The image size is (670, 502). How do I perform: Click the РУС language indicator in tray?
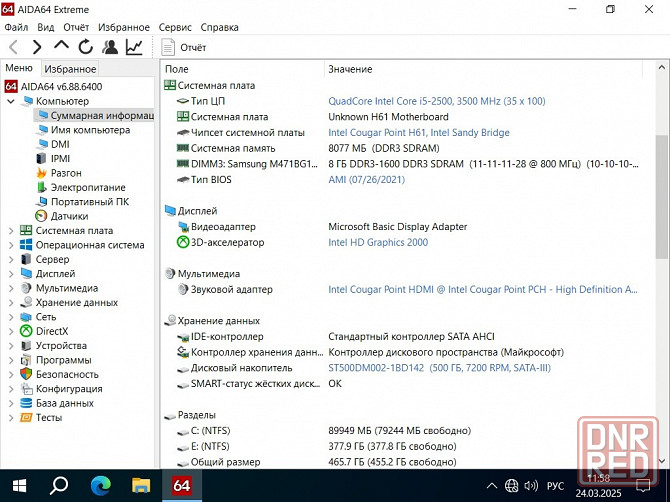pos(555,486)
